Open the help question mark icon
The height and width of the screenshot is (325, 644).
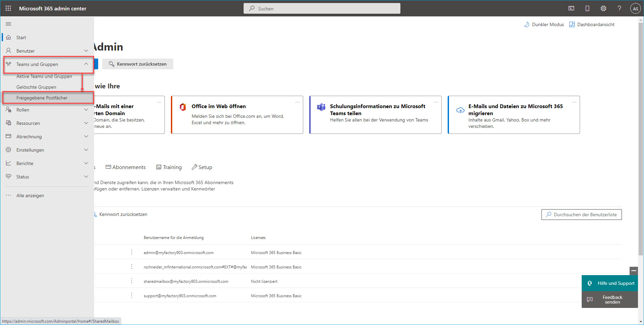619,8
